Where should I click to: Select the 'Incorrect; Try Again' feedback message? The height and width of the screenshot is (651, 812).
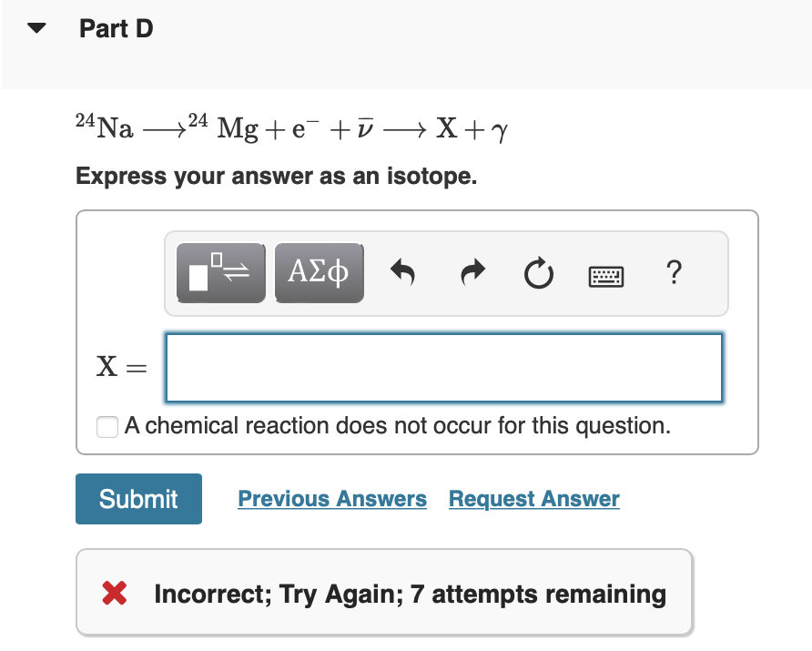pyautogui.click(x=410, y=594)
